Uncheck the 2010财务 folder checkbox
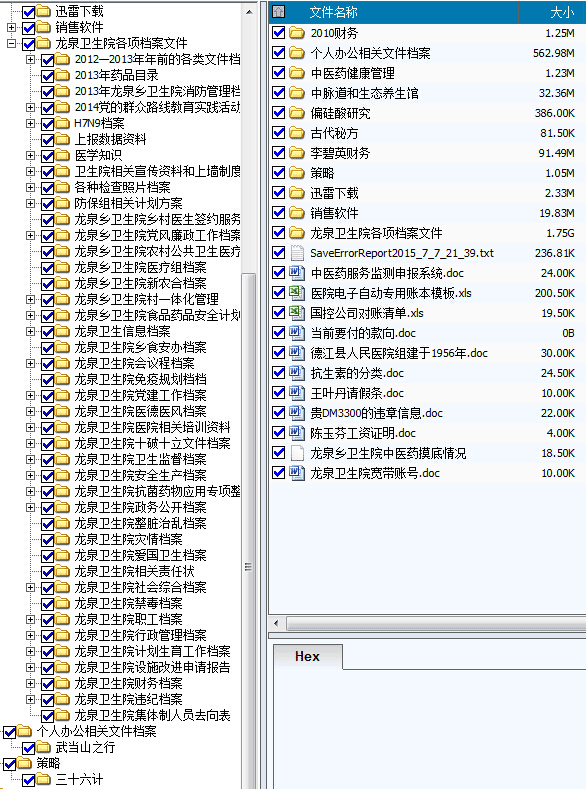586x789 pixels. pos(278,33)
